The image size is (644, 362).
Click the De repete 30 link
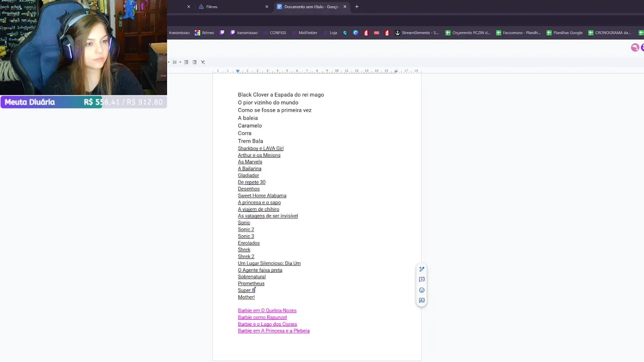point(252,183)
